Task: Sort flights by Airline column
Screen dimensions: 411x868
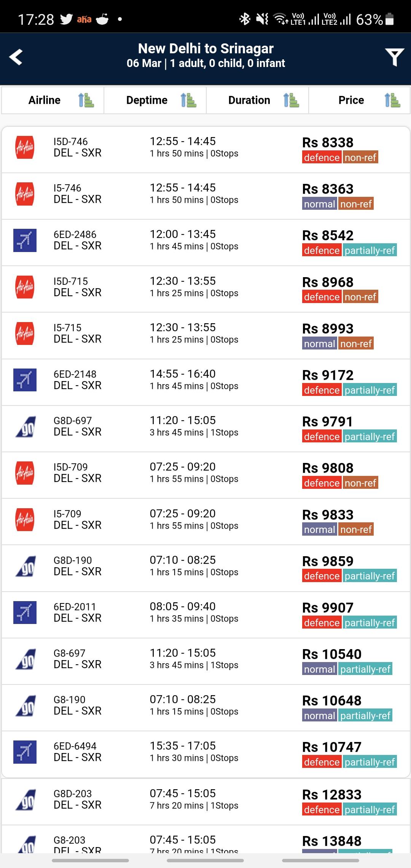Action: coord(53,100)
